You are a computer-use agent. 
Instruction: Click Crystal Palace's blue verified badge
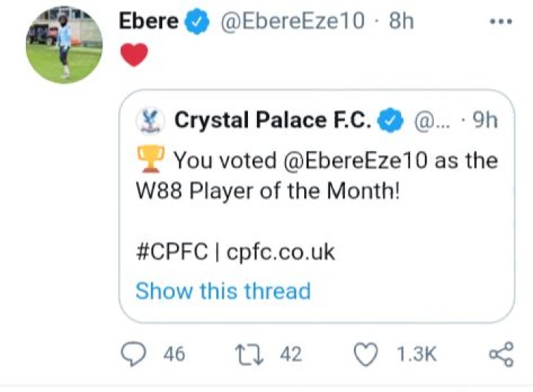tap(391, 121)
